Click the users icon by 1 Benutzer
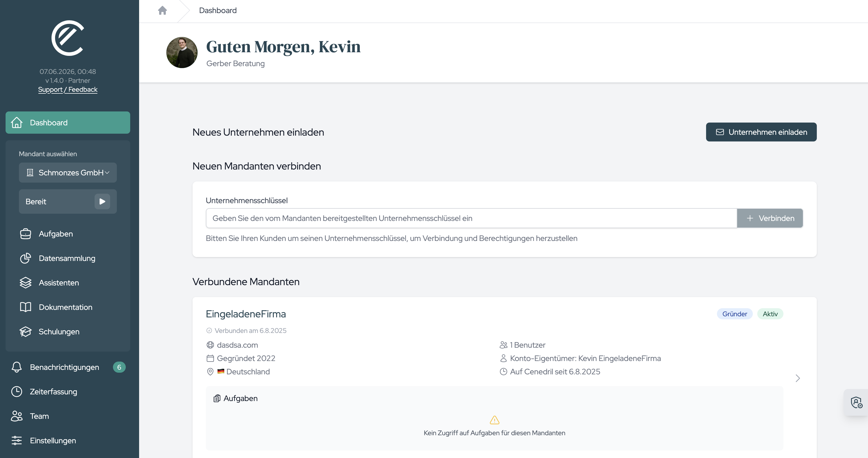The image size is (868, 458). [504, 345]
